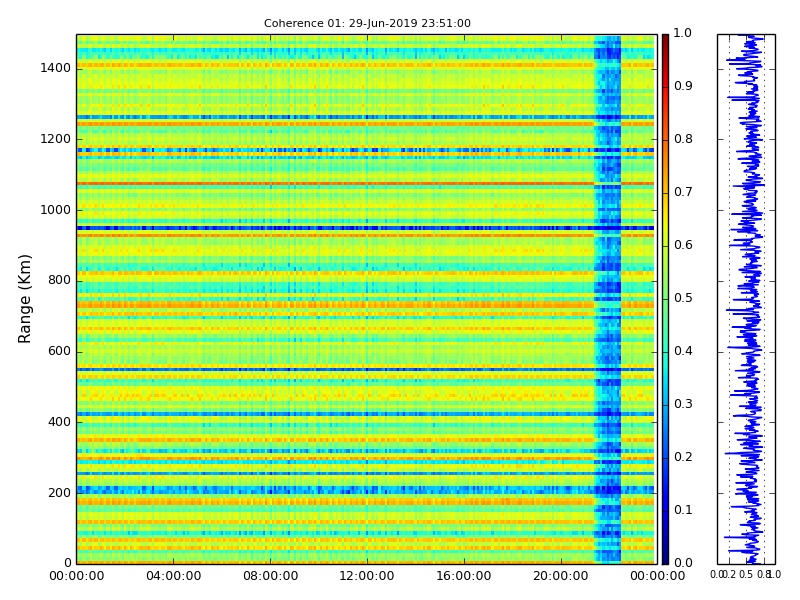Click the 20:00:00 time axis label

[561, 576]
